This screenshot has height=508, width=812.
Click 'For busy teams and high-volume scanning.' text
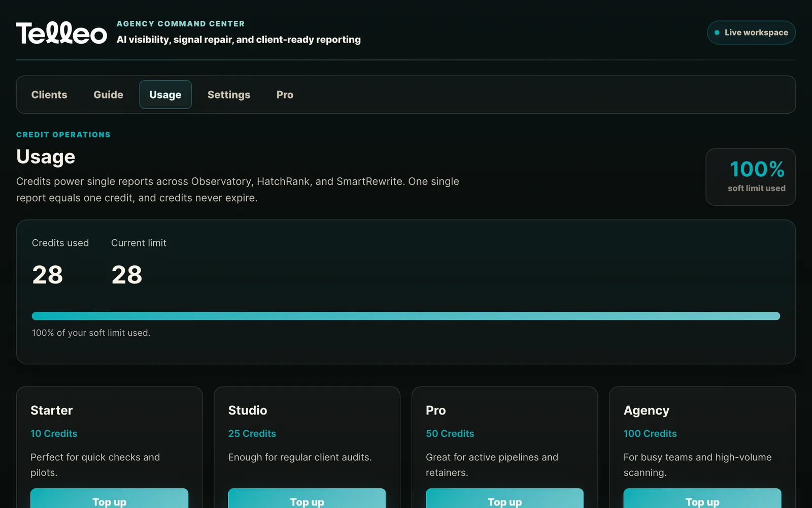tap(698, 465)
